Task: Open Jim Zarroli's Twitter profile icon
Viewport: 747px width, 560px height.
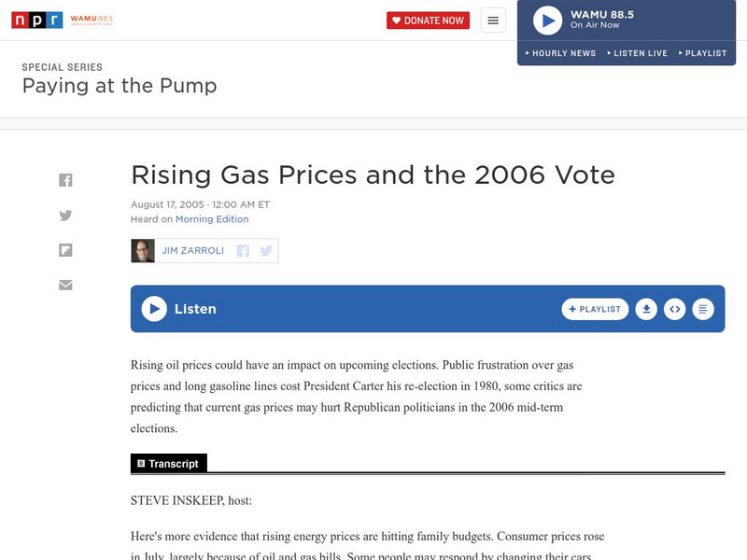Action: (265, 250)
